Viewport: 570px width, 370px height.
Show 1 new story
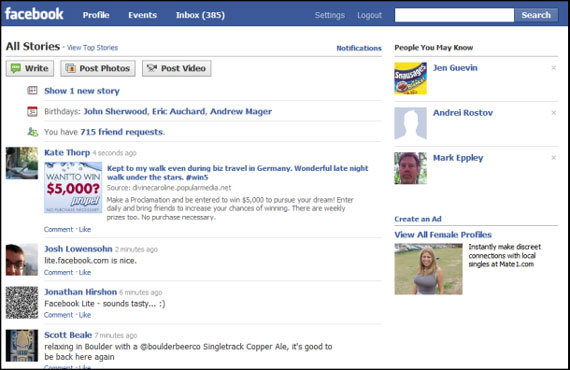click(x=82, y=91)
